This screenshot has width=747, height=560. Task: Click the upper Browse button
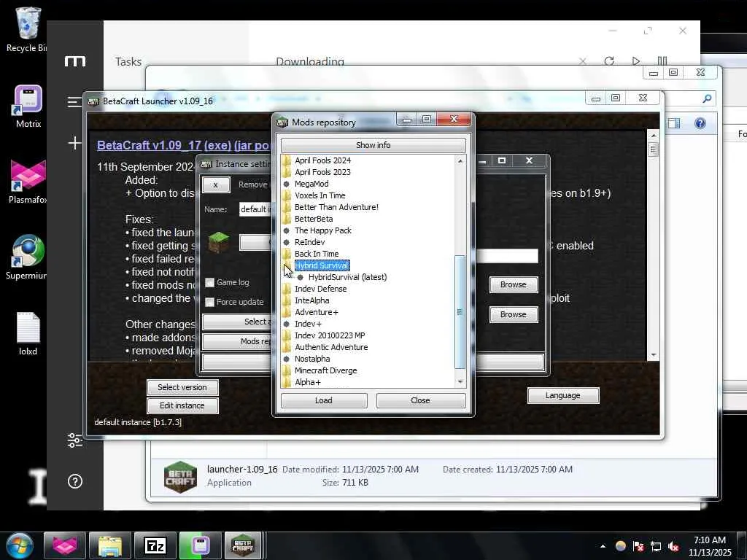(514, 284)
